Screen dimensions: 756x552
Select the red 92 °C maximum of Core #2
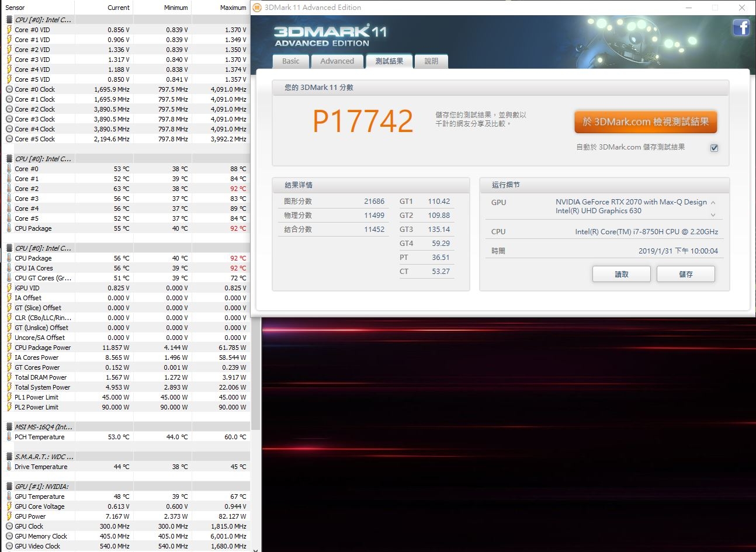coord(238,189)
